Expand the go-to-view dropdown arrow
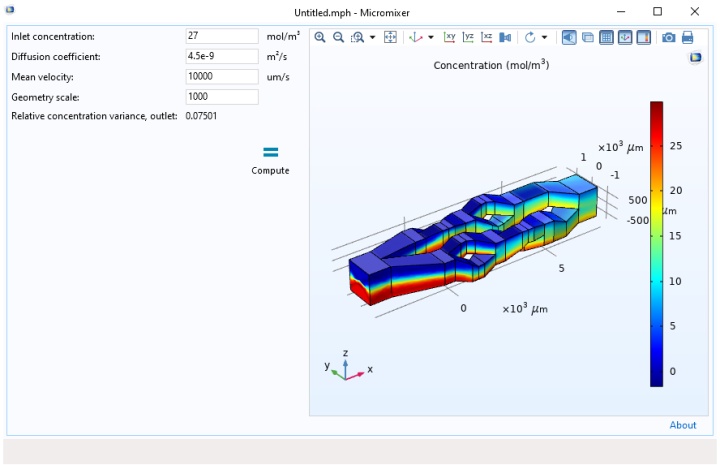 coord(431,37)
